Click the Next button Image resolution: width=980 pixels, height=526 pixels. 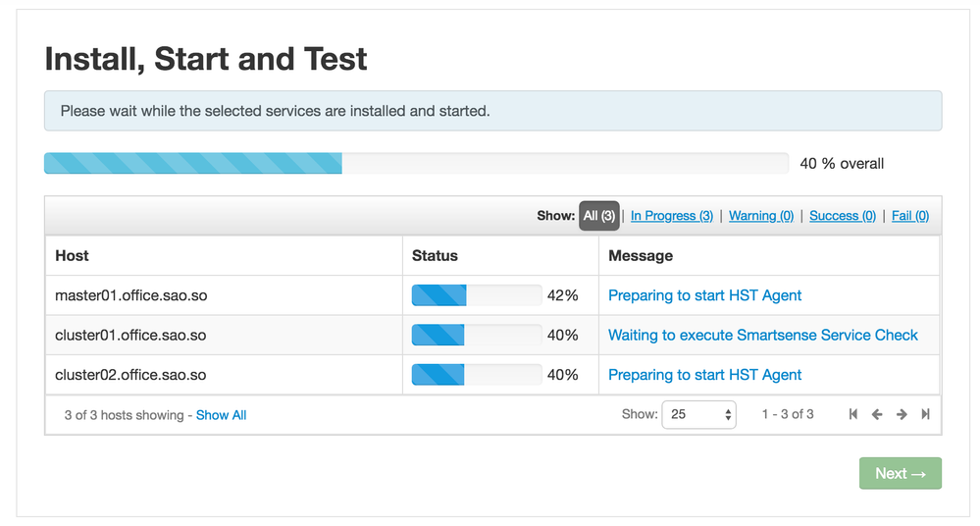tap(900, 473)
